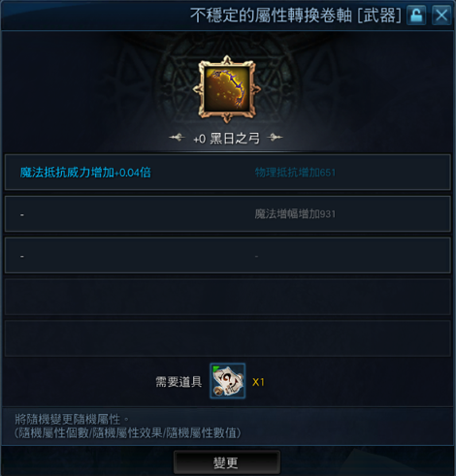Viewport: 456px width, 476px height.
Task: Click the required scroll item icon
Action: coord(228,381)
